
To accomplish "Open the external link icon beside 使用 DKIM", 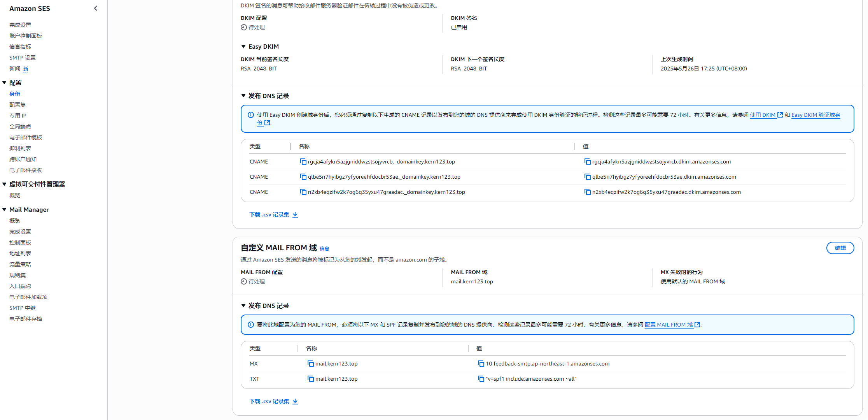I will click(780, 115).
